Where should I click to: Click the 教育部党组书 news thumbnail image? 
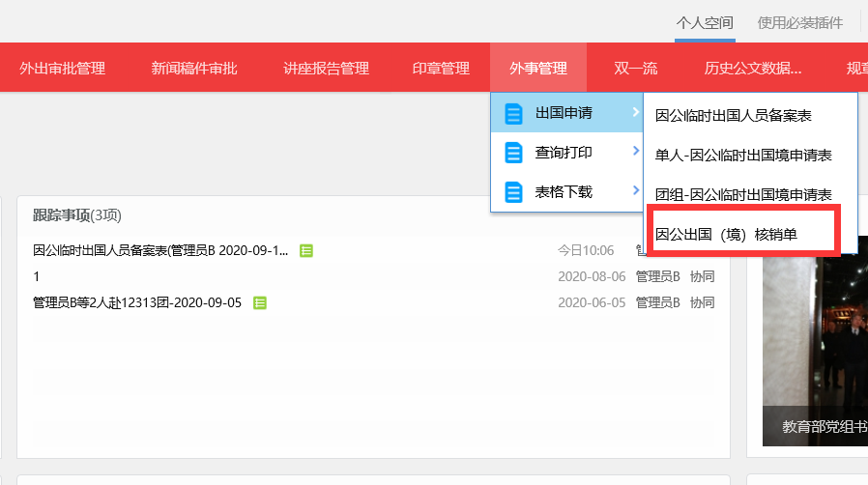[815, 348]
